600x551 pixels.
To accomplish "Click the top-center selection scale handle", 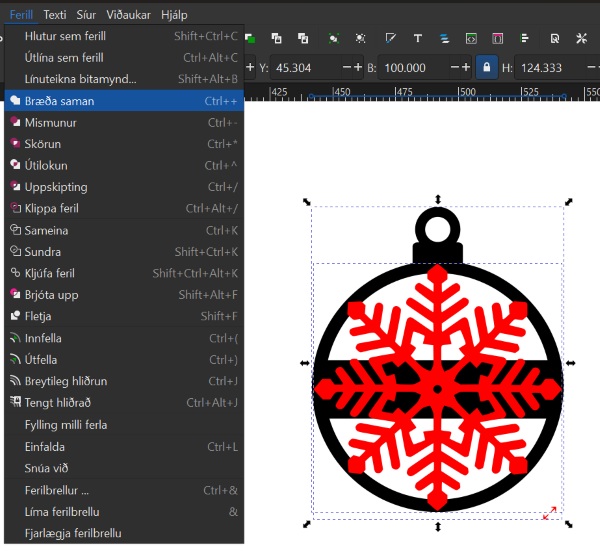I will (x=437, y=200).
